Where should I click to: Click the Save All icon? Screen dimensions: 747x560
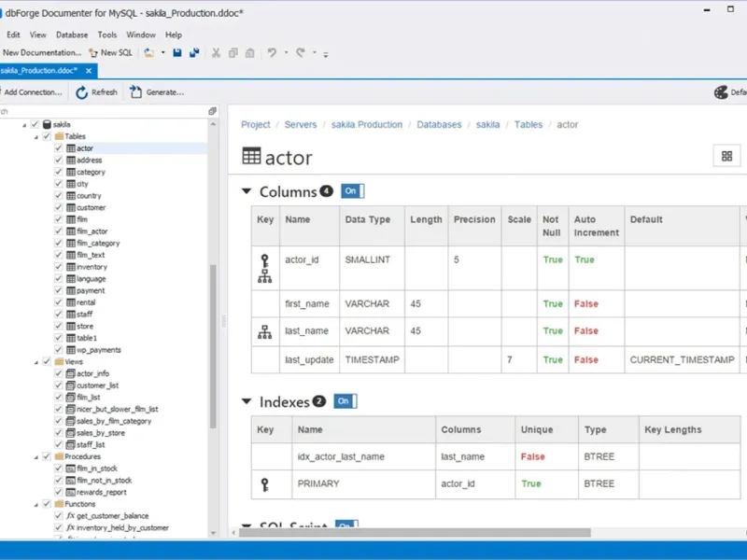click(194, 53)
